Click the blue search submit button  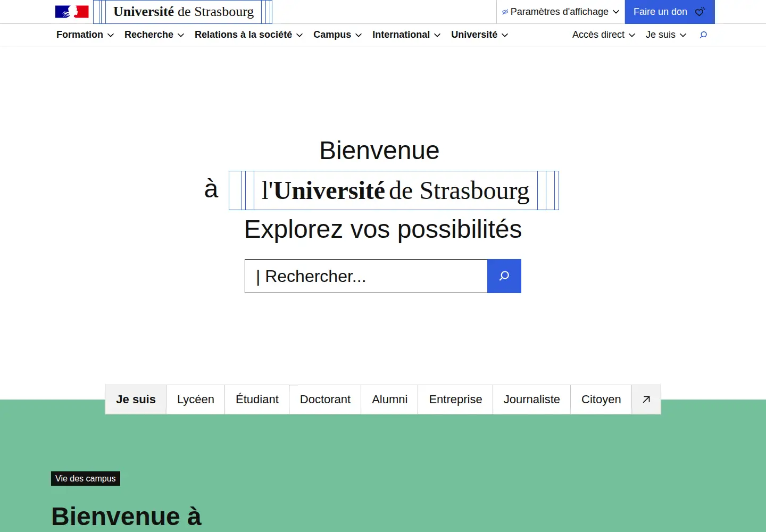[504, 276]
